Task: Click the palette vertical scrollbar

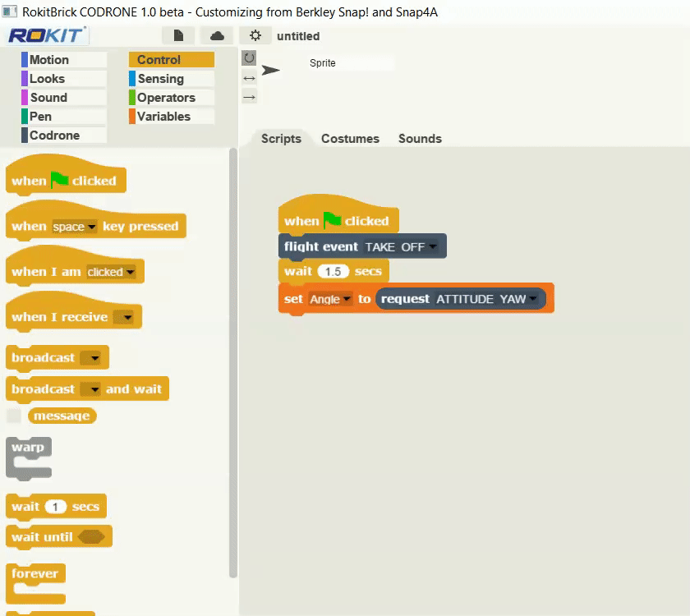Action: point(233,363)
